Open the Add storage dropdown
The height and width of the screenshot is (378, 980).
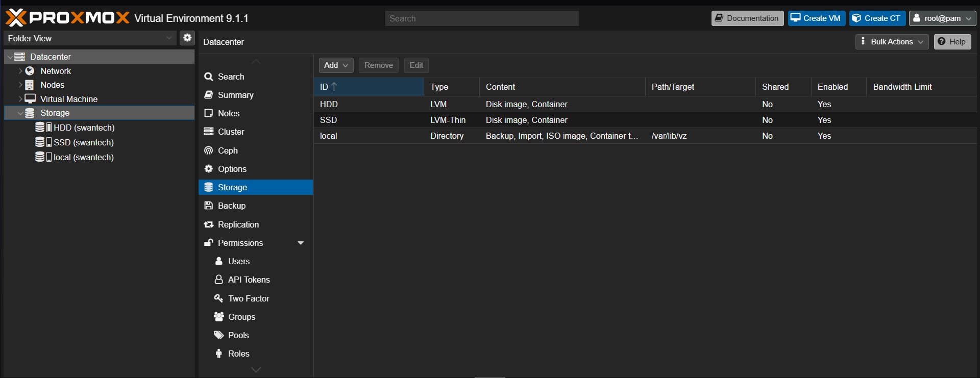click(x=336, y=65)
